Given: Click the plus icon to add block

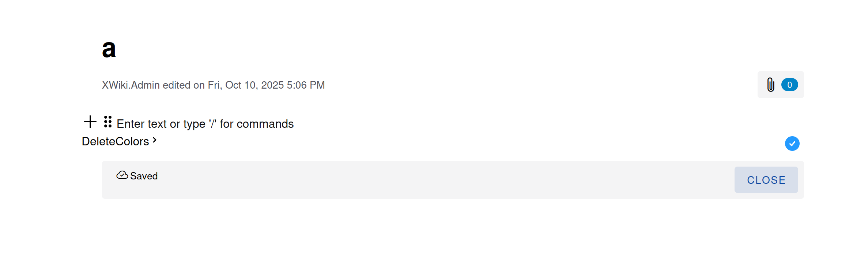Looking at the screenshot, I should [x=90, y=122].
